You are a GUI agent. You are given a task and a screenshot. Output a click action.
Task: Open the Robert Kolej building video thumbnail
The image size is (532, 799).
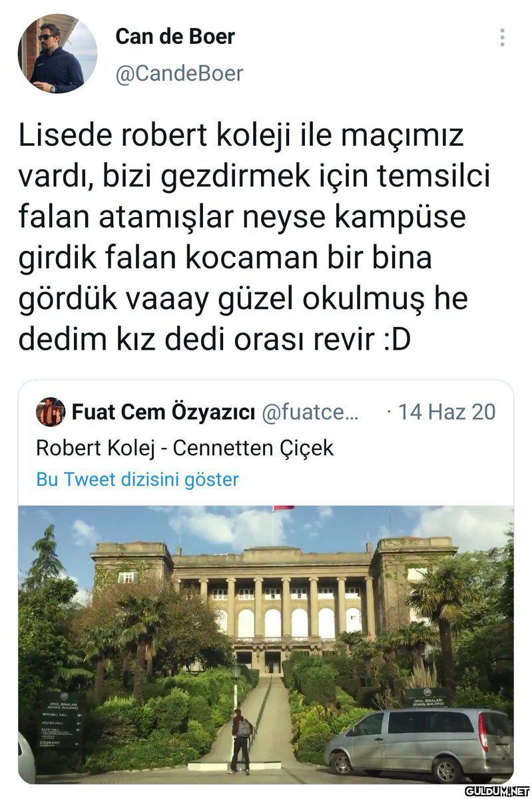point(266,645)
